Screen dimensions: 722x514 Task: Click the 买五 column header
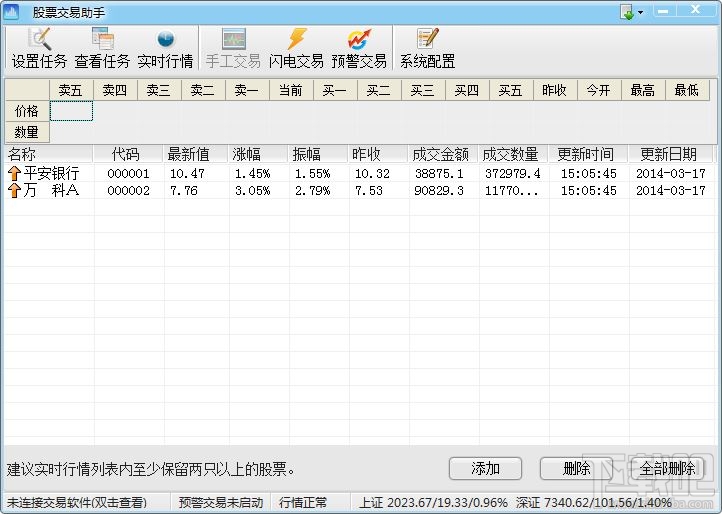[511, 90]
